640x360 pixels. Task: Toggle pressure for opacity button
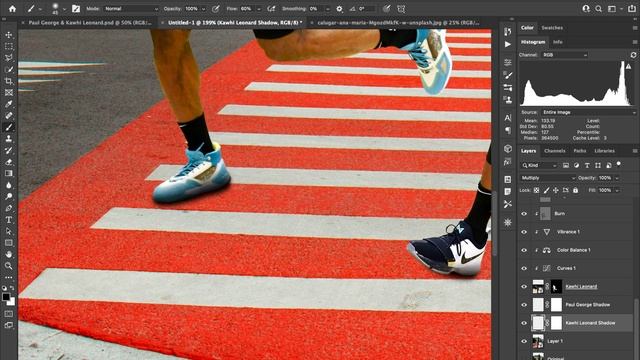click(216, 9)
